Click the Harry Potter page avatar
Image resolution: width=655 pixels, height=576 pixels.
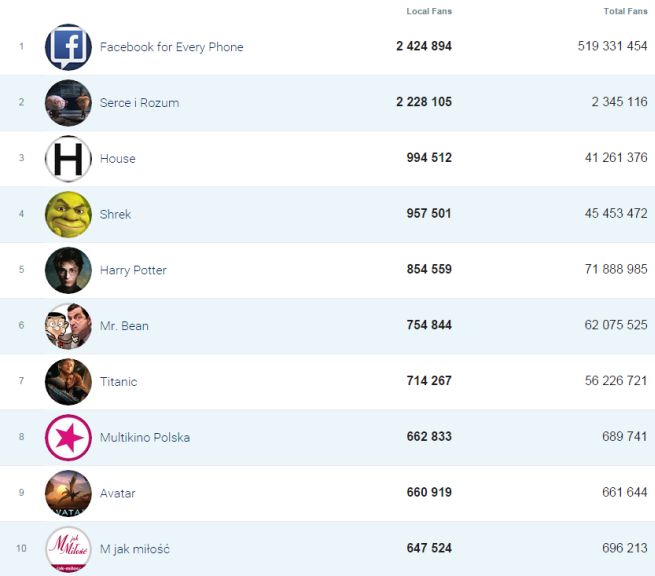pos(68,270)
